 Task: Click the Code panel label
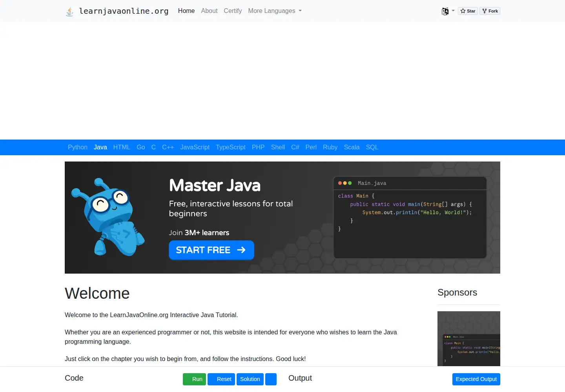74,378
